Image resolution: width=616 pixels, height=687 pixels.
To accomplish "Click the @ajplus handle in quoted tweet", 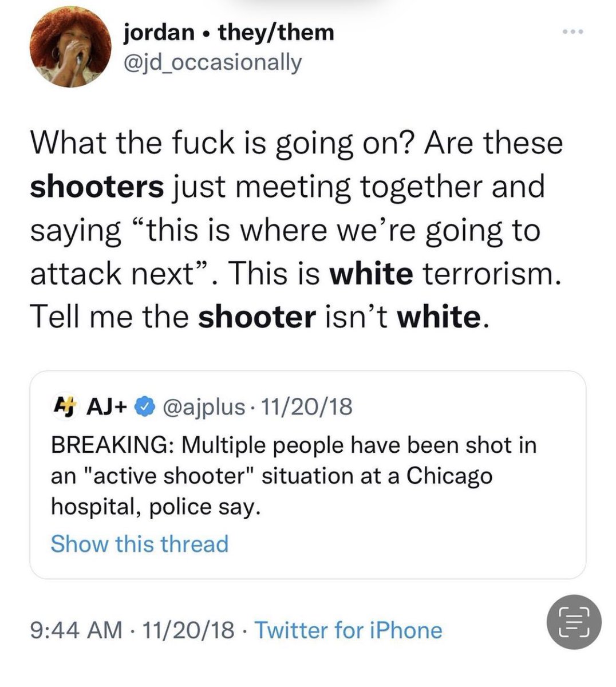I will (203, 407).
